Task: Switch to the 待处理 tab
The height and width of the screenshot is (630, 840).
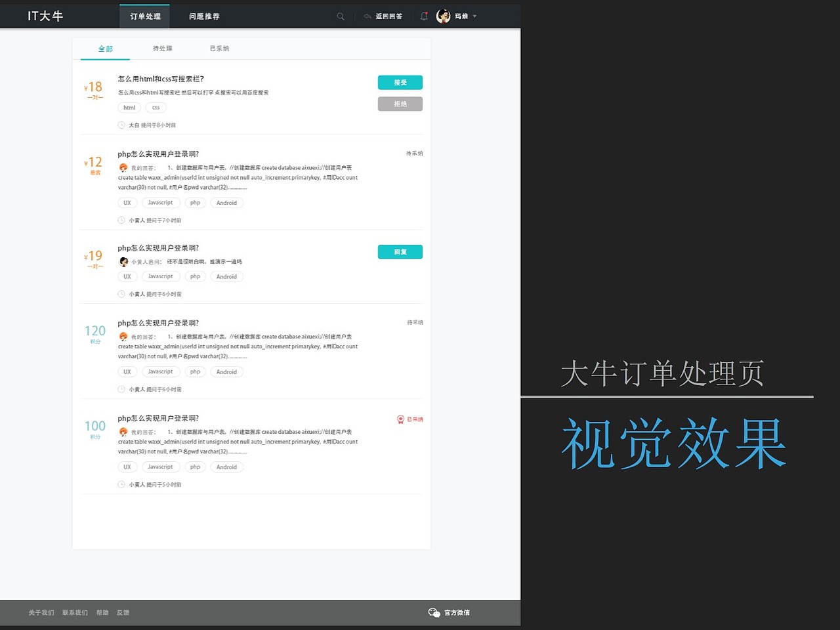Action: (x=162, y=48)
